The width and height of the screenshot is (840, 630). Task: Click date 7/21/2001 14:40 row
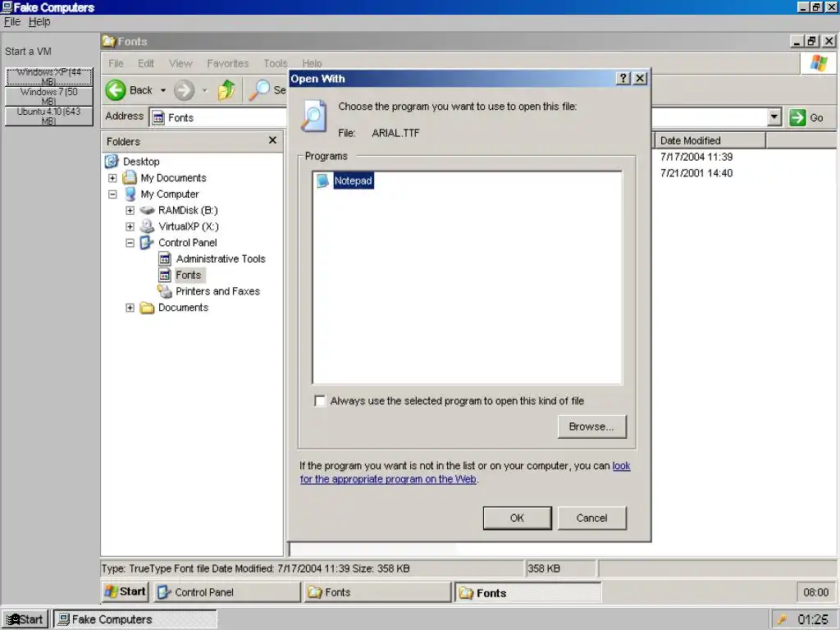pos(696,173)
